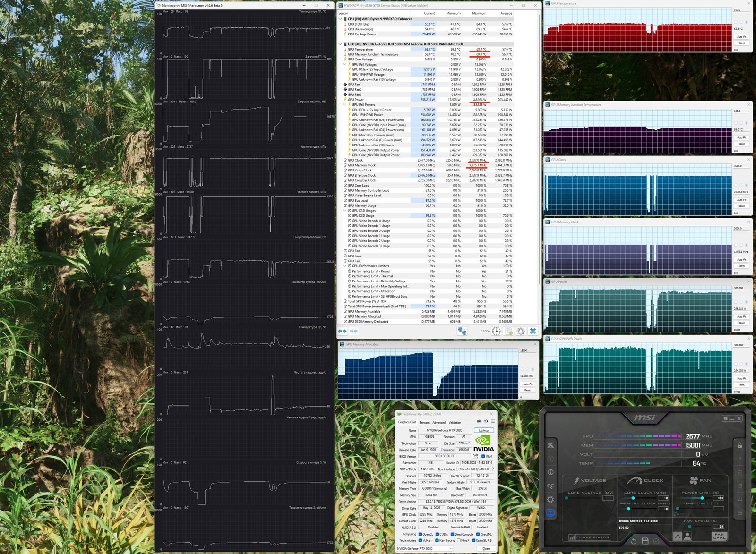Open MSI Afterburner settings gear
The image size is (756, 554).
point(550,499)
